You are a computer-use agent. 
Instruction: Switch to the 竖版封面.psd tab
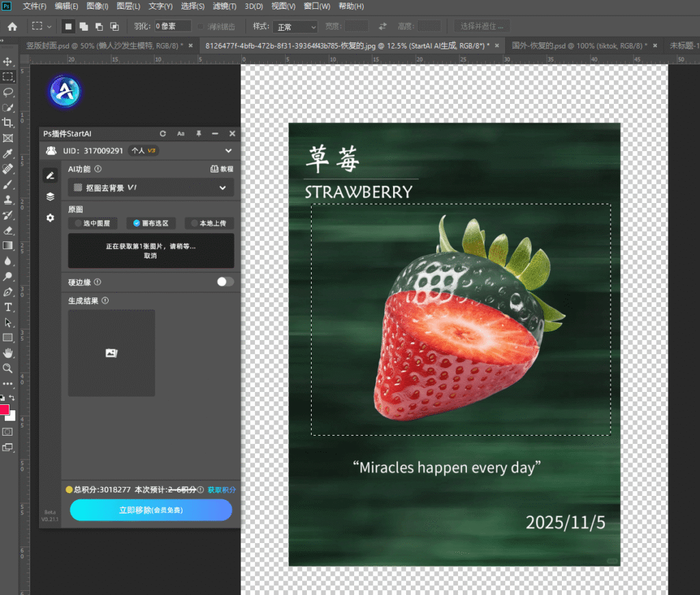click(x=103, y=46)
